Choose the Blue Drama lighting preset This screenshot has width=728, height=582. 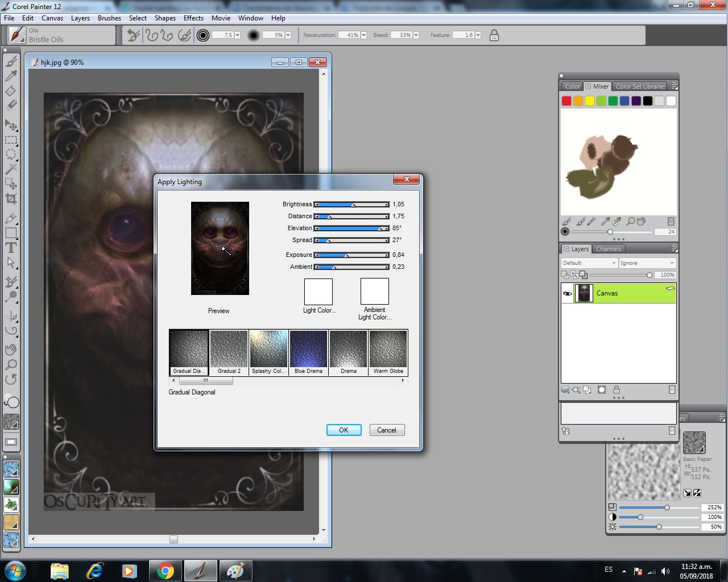coord(308,352)
